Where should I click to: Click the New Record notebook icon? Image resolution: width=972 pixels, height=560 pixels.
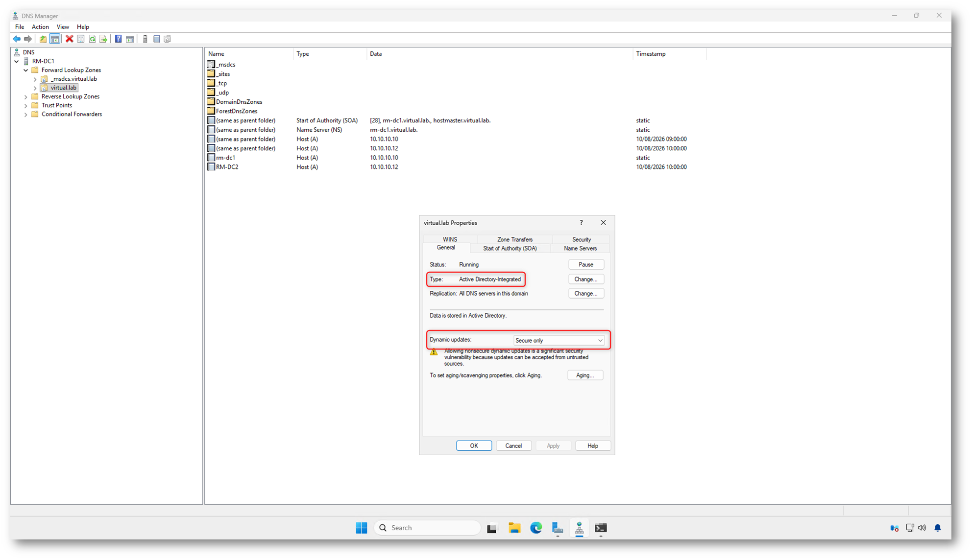point(156,39)
